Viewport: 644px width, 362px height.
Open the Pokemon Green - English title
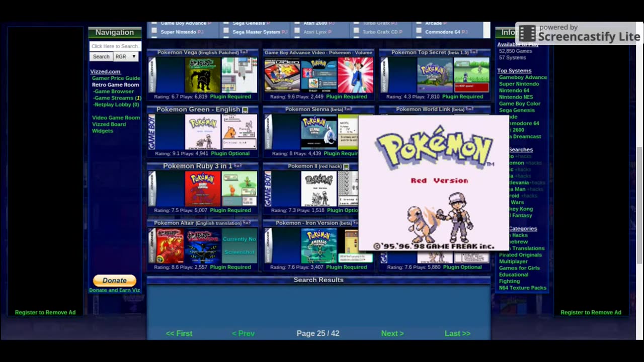pyautogui.click(x=198, y=109)
